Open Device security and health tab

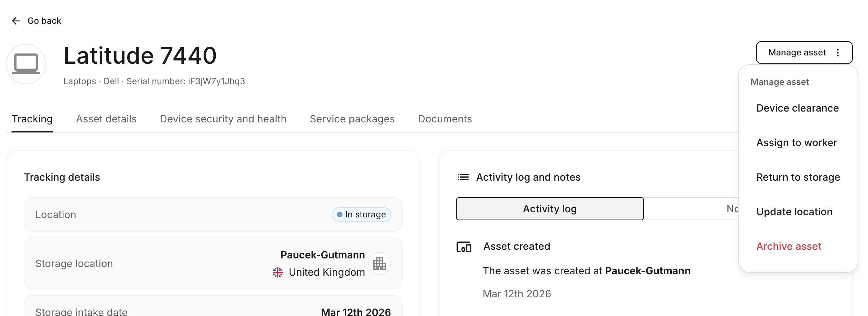(223, 119)
